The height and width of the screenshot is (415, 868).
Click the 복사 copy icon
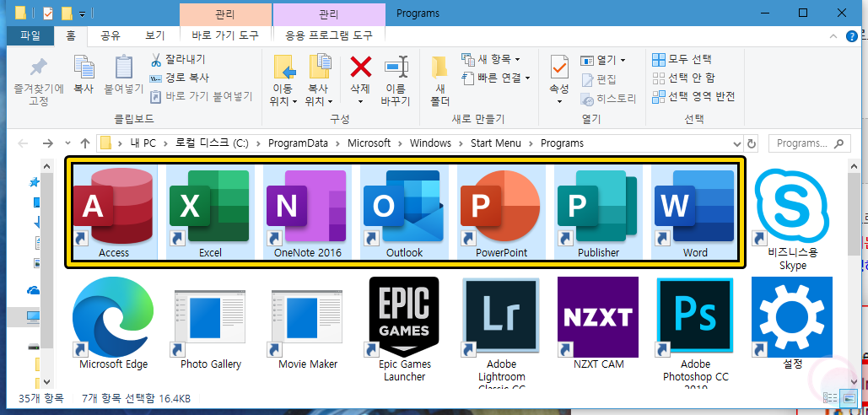click(84, 67)
